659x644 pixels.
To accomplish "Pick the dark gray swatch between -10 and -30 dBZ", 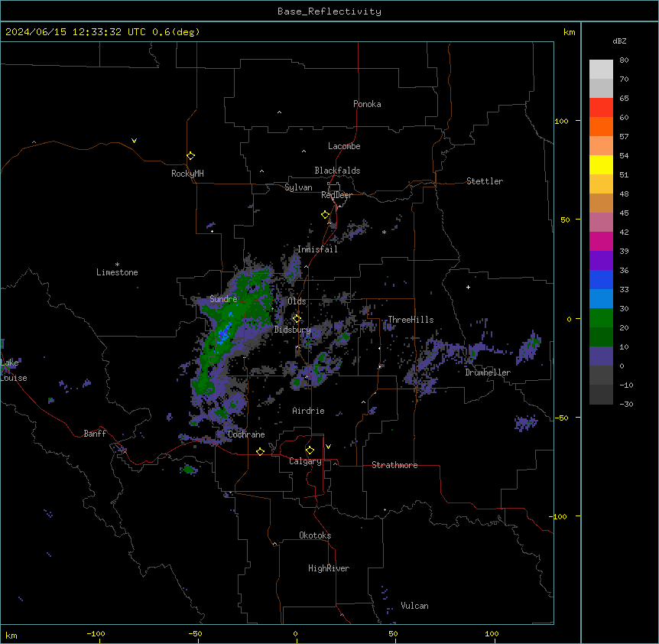I will coord(601,395).
